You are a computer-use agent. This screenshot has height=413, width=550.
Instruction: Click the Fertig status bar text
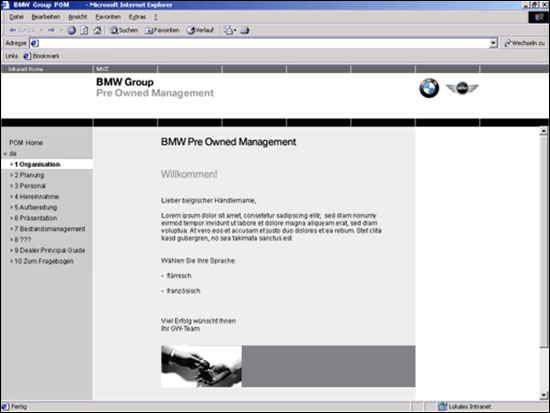point(19,407)
